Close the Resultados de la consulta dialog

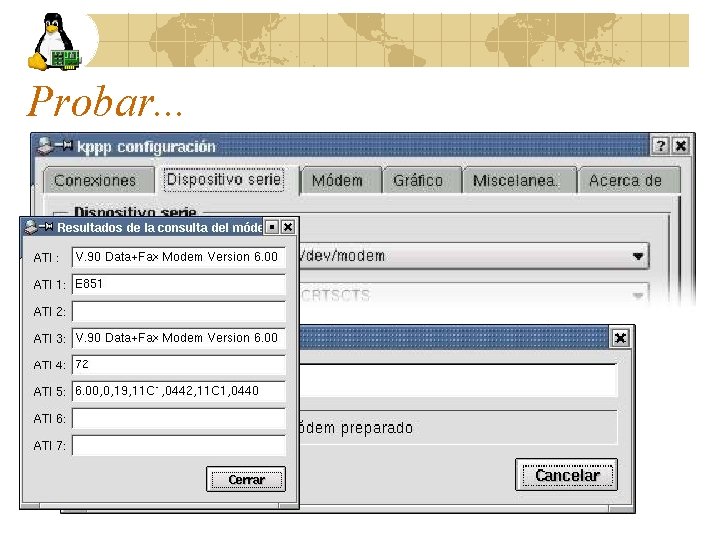(x=288, y=227)
